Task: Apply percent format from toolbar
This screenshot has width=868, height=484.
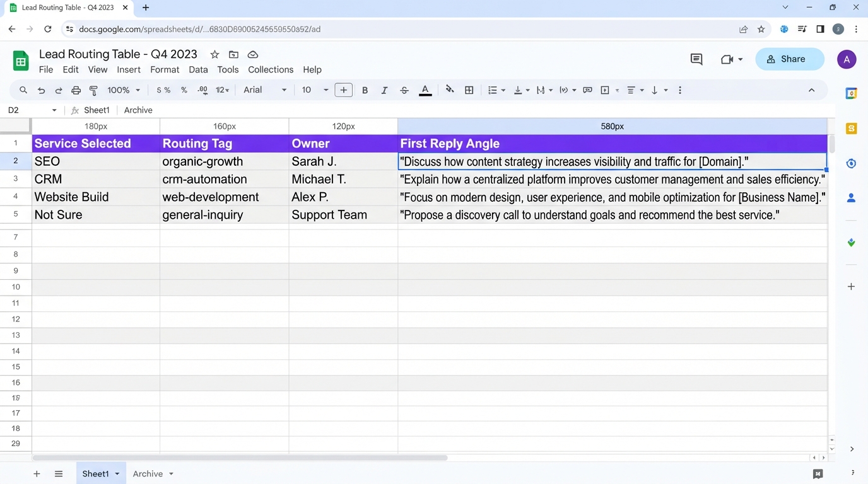Action: click(x=184, y=90)
